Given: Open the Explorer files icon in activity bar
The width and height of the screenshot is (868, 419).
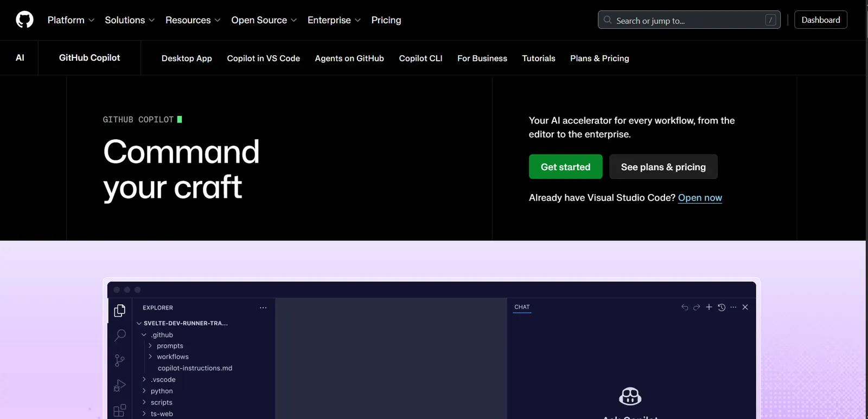Looking at the screenshot, I should [x=120, y=311].
